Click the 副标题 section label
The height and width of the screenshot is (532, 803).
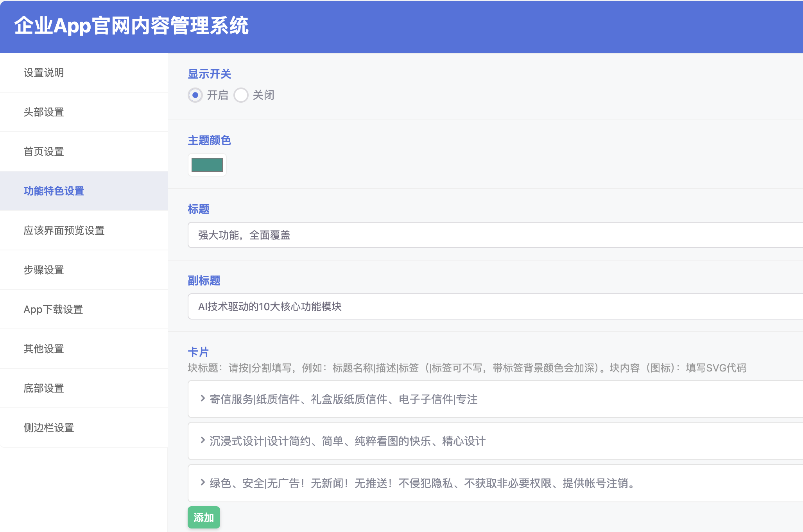coord(204,280)
